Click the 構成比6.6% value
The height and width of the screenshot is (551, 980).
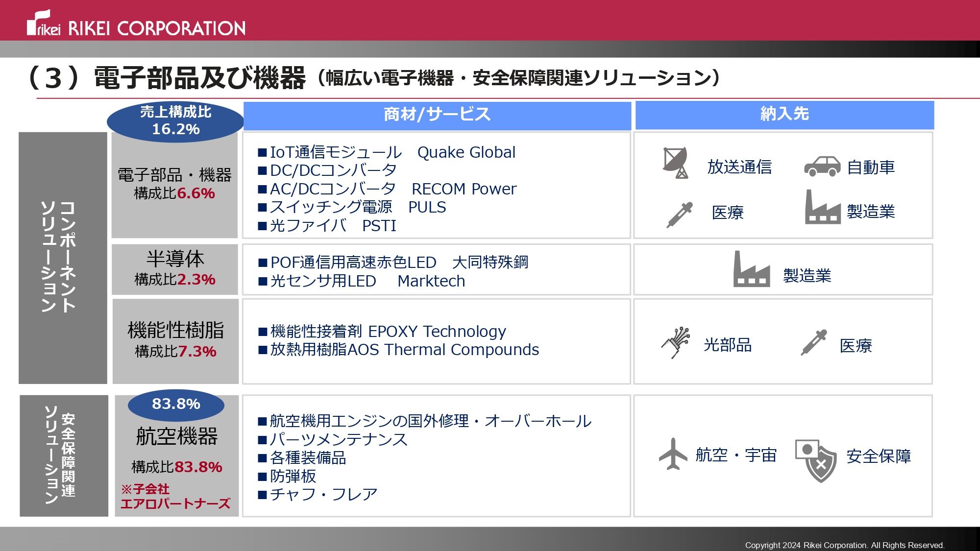tap(174, 193)
